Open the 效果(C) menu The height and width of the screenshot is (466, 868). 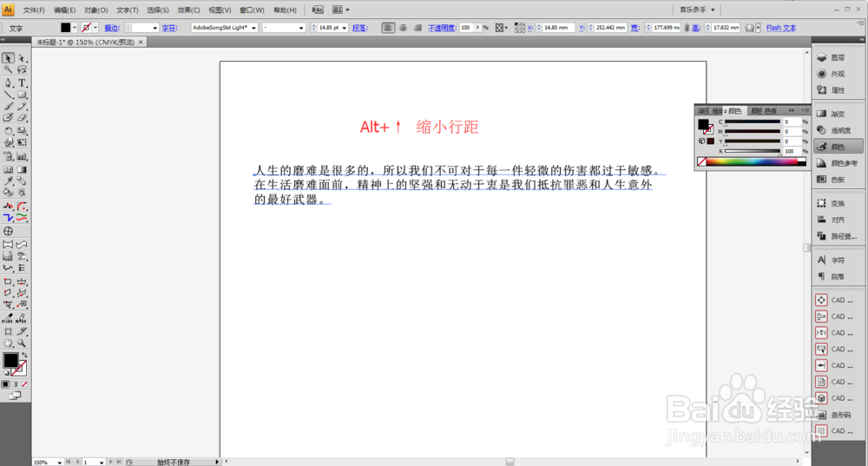pyautogui.click(x=188, y=10)
